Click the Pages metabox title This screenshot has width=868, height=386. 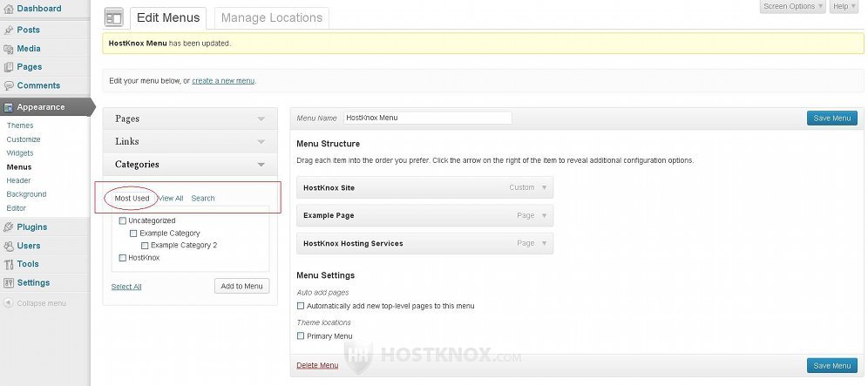[x=127, y=119]
